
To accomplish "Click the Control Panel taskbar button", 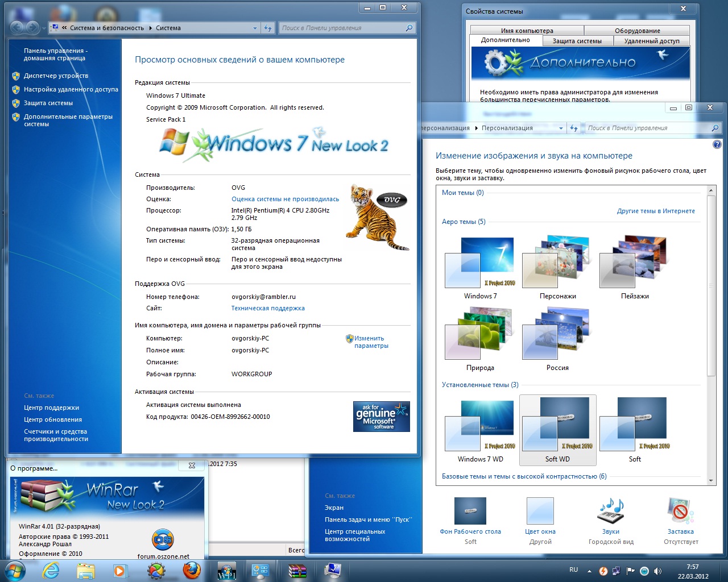I will pos(260,571).
